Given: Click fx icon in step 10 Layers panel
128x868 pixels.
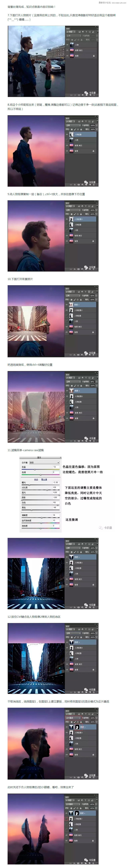Looking at the screenshot, I should click(75, 355).
